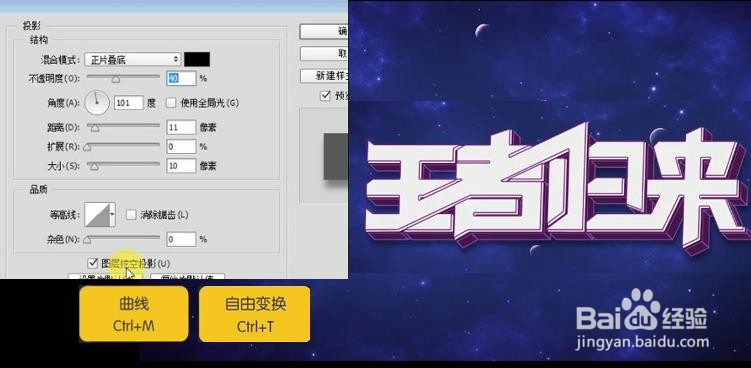The width and height of the screenshot is (751, 368).
Task: Enable the 使用全局光 checkbox
Action: click(x=171, y=103)
